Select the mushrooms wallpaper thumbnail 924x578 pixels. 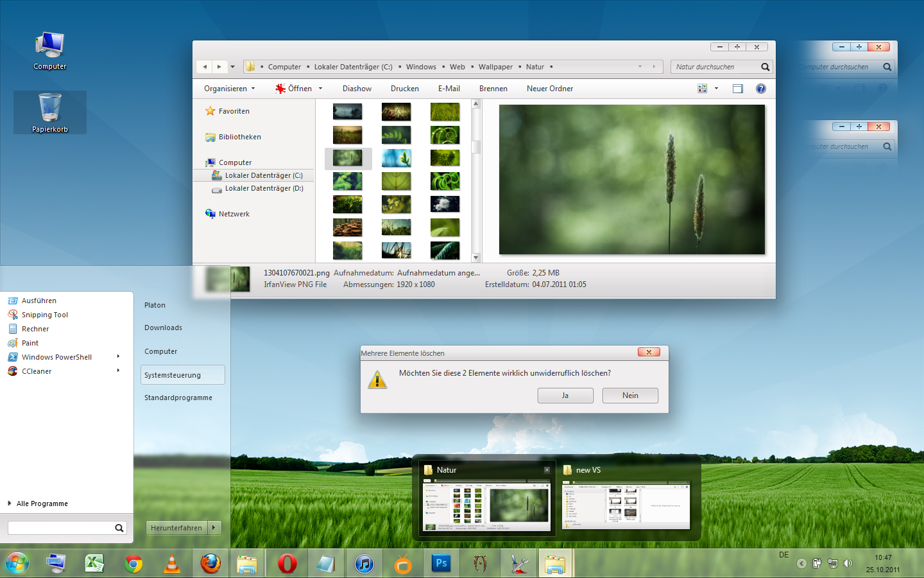(x=348, y=227)
